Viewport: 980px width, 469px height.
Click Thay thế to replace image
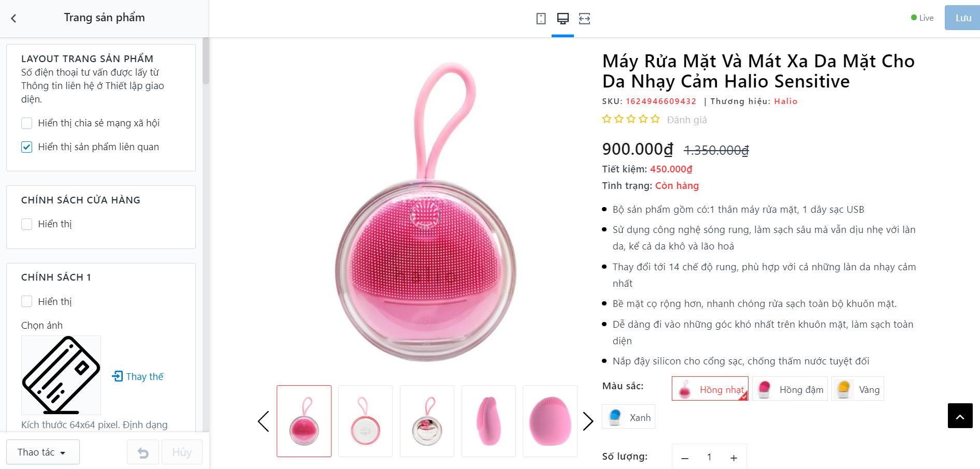(x=138, y=376)
